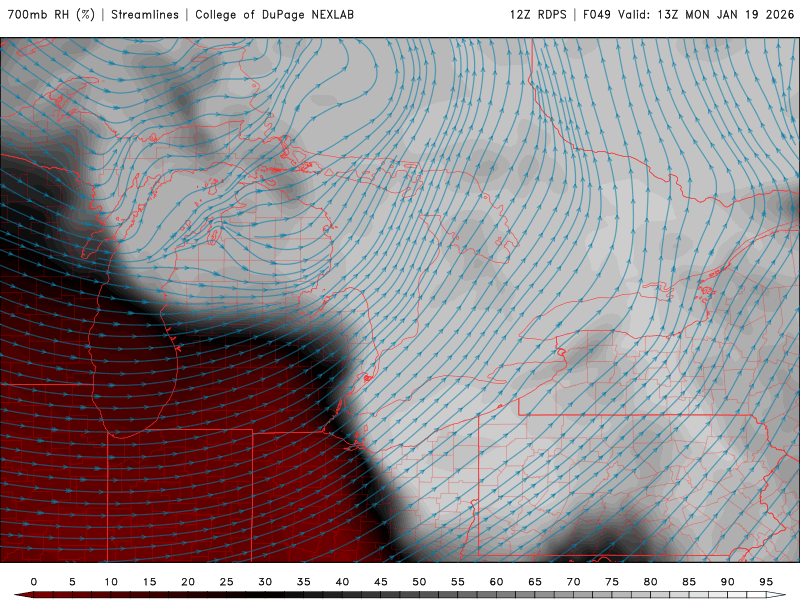This screenshot has width=800, height=600.
Task: Click the colorbar label '40'
Action: click(x=342, y=582)
